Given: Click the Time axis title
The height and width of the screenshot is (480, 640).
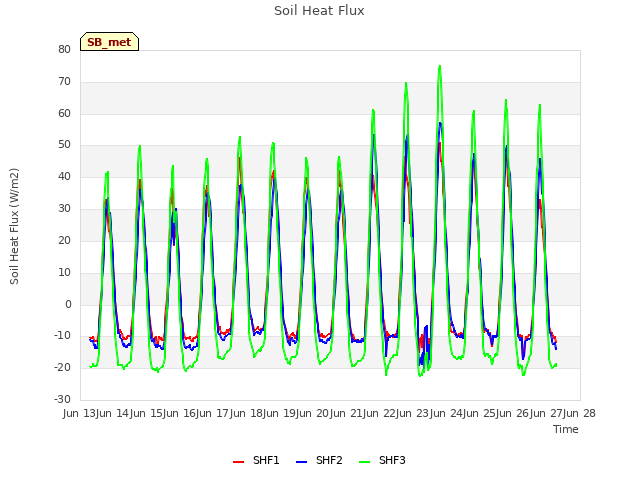Looking at the screenshot, I should tap(566, 429).
